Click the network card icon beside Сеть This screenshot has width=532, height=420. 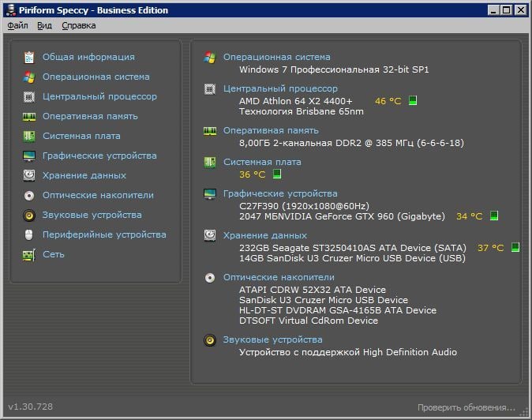pos(29,255)
